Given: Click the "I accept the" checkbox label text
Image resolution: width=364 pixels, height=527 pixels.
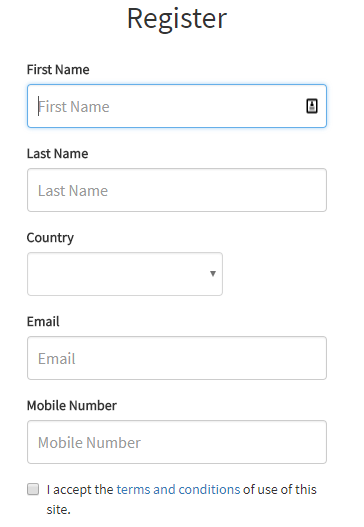Looking at the screenshot, I should [x=80, y=489].
